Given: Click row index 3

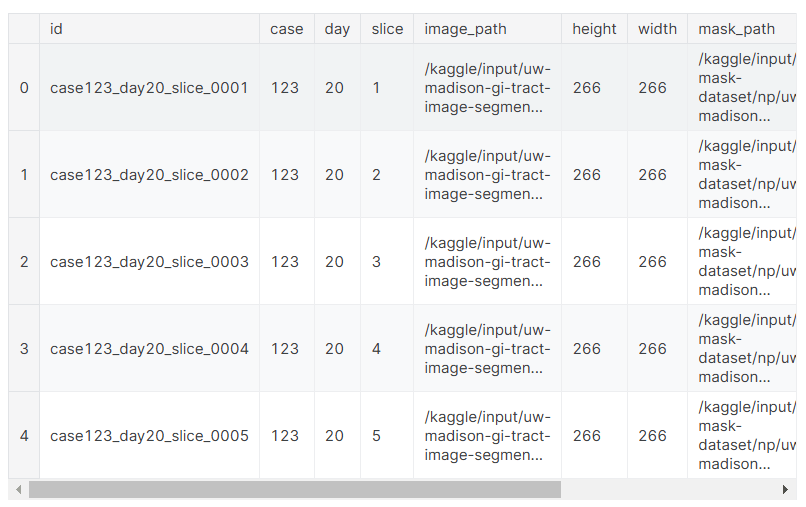Looking at the screenshot, I should coord(24,349).
